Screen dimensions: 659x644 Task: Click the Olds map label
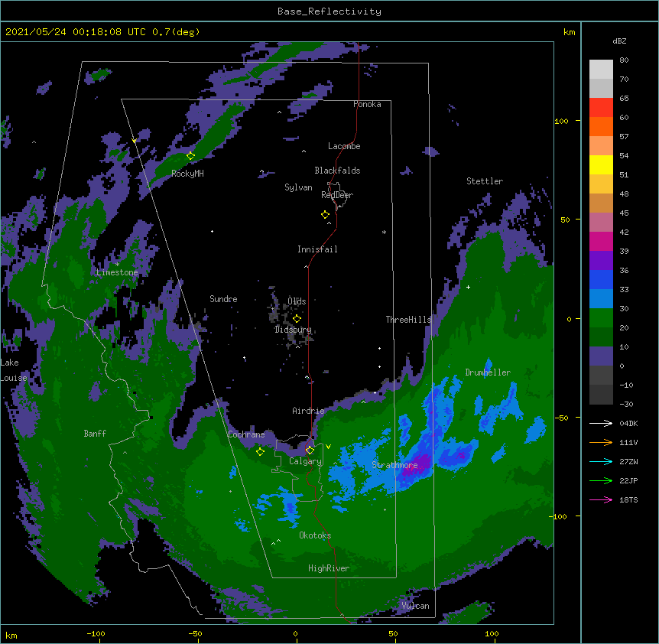297,301
